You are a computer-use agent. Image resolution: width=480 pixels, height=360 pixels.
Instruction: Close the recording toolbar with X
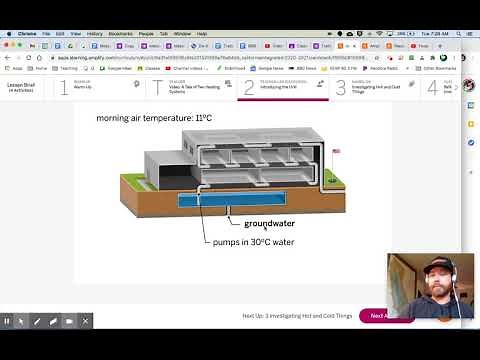[x=85, y=321]
